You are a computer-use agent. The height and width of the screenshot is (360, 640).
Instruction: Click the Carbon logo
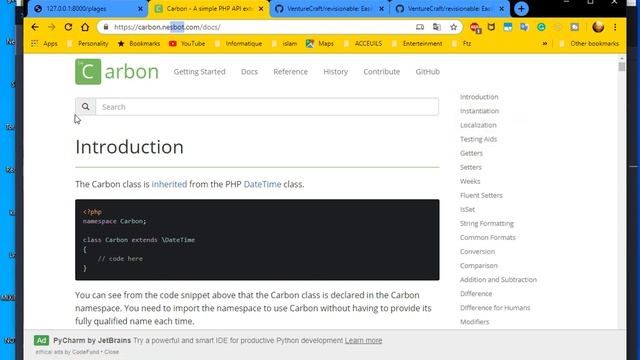pos(117,71)
